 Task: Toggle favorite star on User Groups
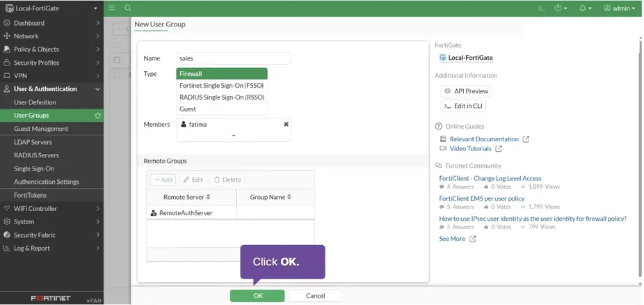tap(98, 116)
